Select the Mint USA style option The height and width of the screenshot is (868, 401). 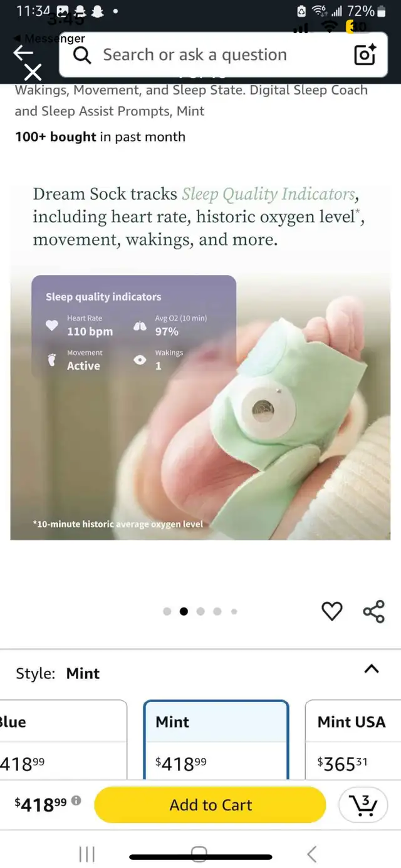(x=353, y=740)
